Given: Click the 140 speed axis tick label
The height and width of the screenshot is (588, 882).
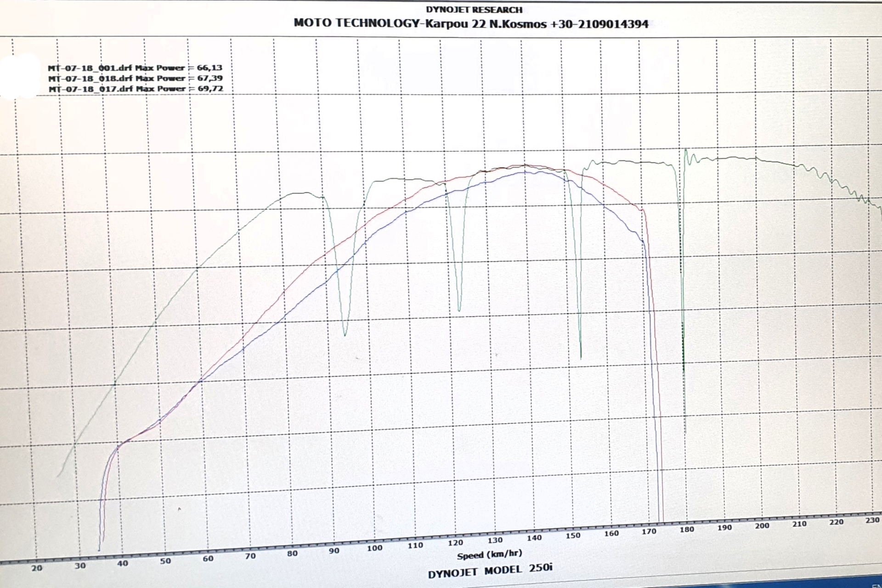Looking at the screenshot, I should pyautogui.click(x=534, y=538).
